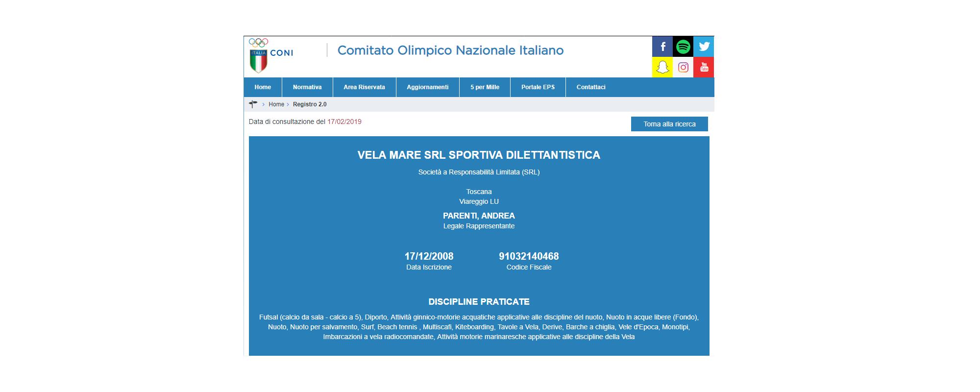This screenshot has width=980, height=392.
Task: Click heading VELA MARE SRL SPORTIVA DILETTANTISTICA
Action: [x=479, y=155]
